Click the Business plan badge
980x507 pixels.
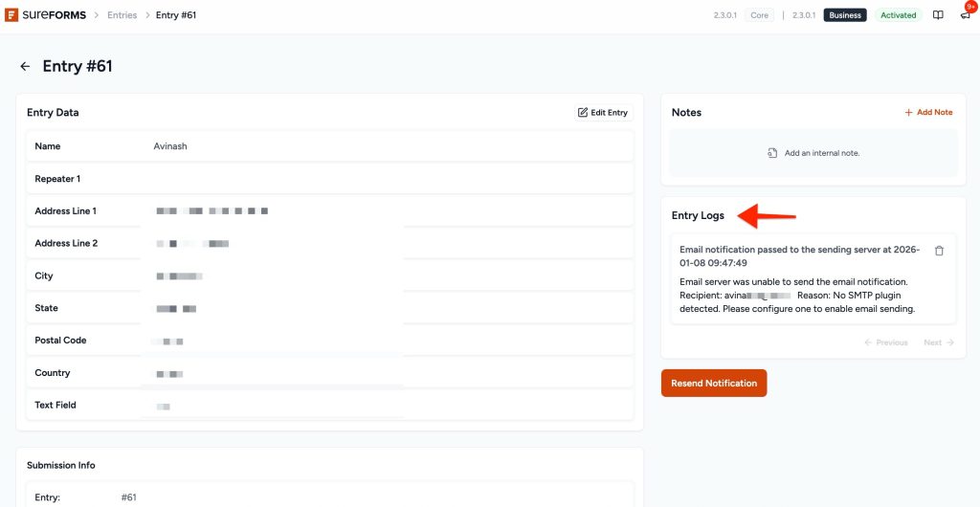(x=845, y=15)
